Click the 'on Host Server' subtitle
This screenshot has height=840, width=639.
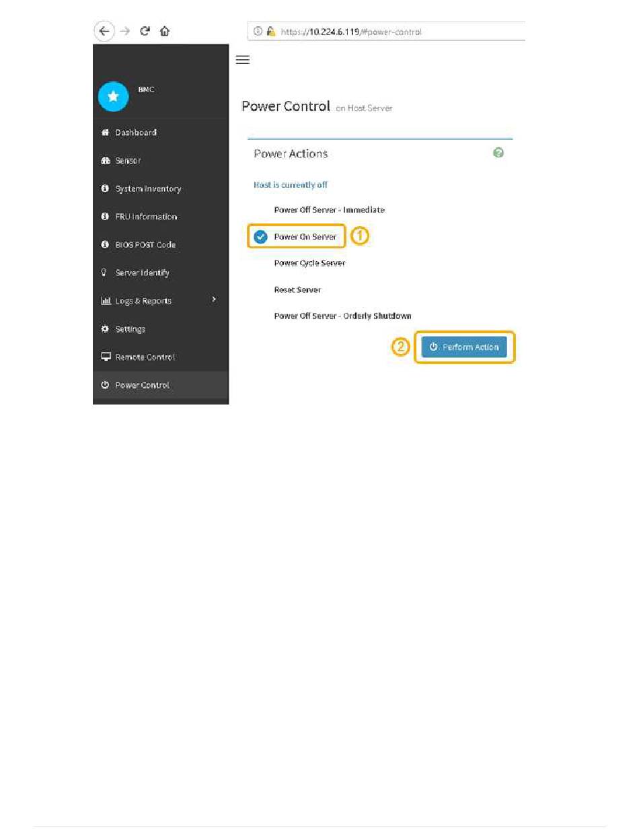[x=364, y=108]
